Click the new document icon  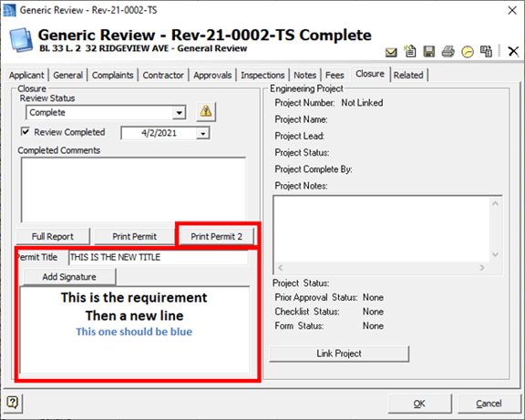pyautogui.click(x=410, y=52)
